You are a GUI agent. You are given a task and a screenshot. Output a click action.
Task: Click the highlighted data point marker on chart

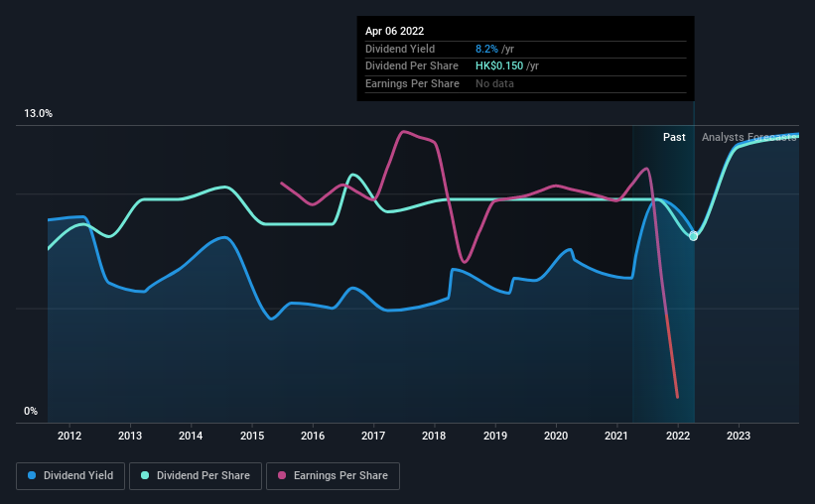[693, 236]
